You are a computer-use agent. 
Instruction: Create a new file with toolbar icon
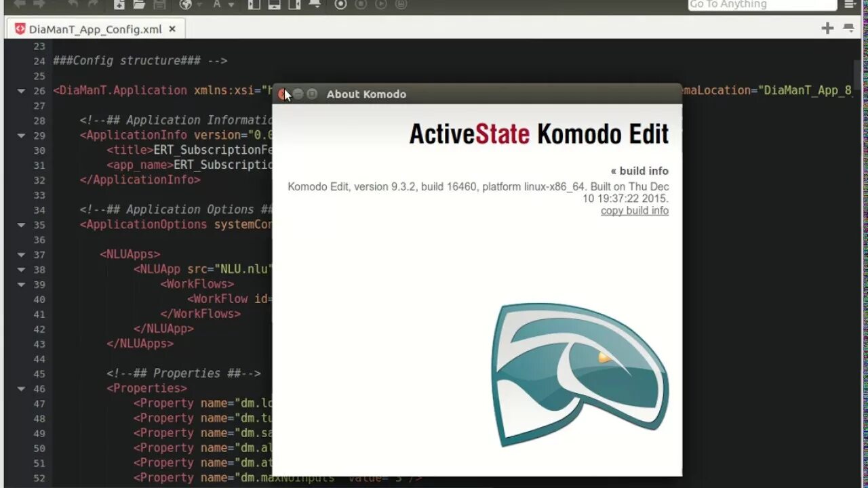click(119, 4)
